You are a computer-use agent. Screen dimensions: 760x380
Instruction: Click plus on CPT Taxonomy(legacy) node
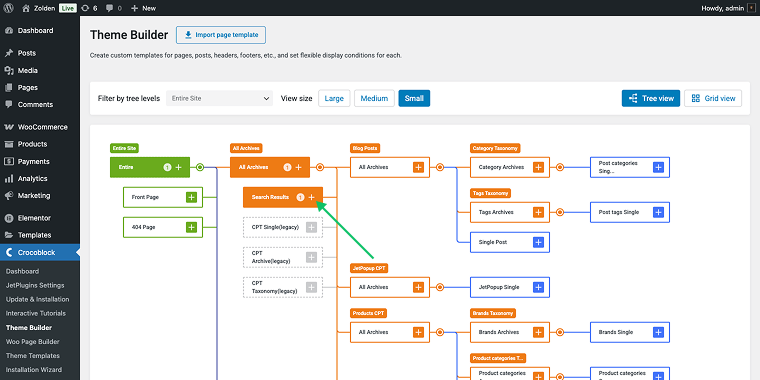tap(312, 287)
